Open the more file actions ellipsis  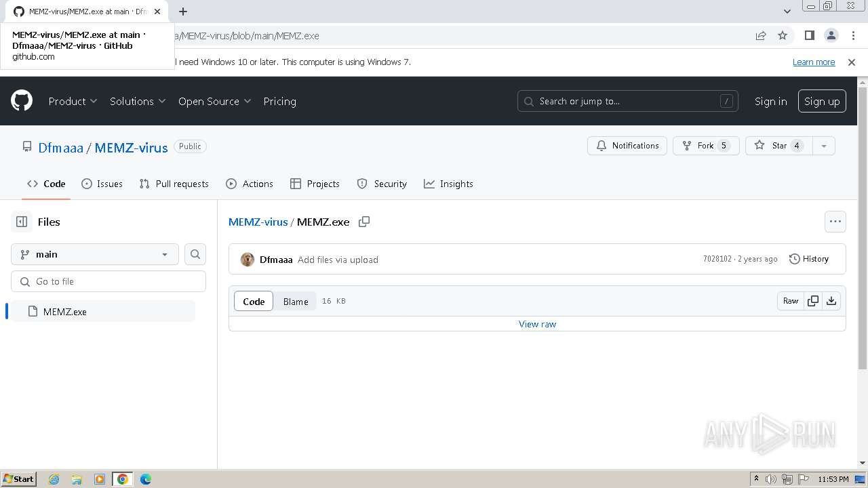point(835,222)
